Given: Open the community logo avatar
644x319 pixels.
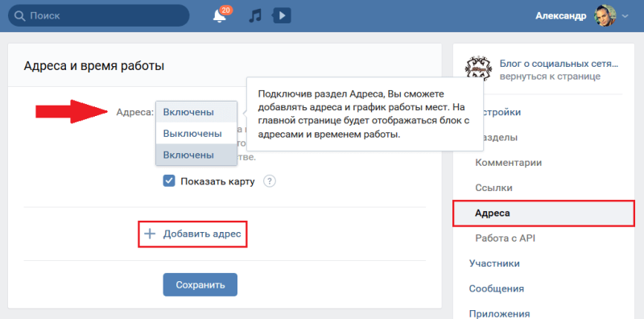Looking at the screenshot, I should click(478, 68).
